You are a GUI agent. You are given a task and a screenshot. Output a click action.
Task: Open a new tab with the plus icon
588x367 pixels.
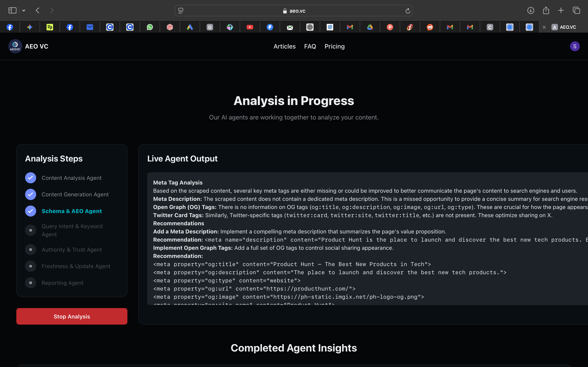[x=561, y=10]
